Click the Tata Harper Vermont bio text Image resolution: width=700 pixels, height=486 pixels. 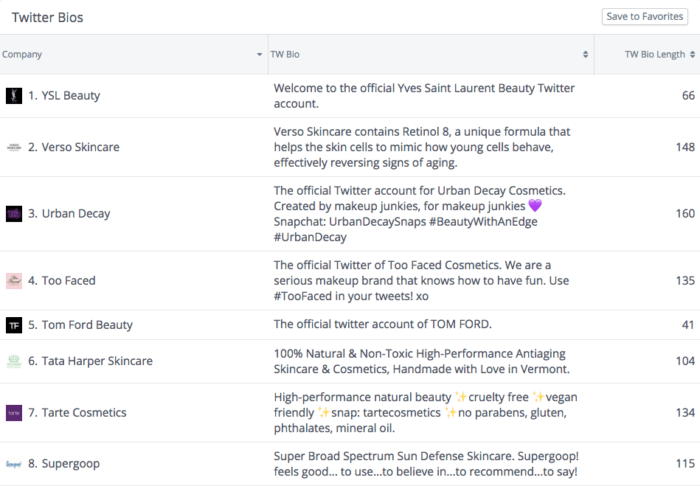[421, 361]
